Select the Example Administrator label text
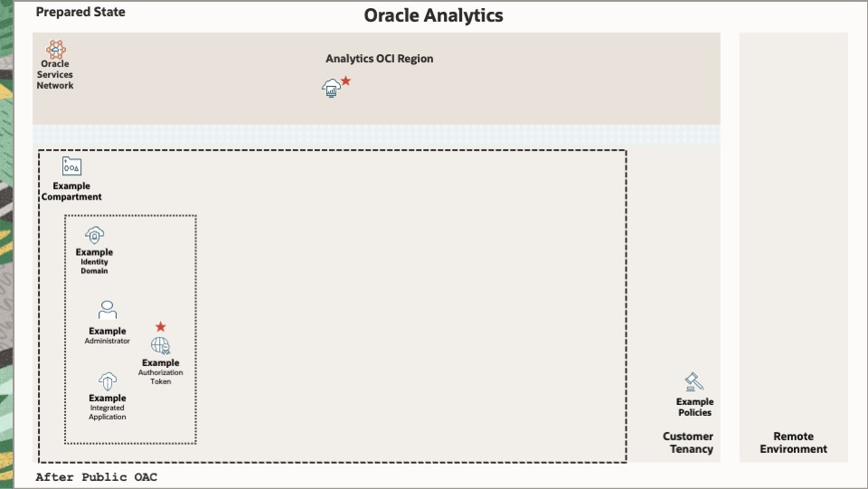868x489 pixels. [x=108, y=335]
